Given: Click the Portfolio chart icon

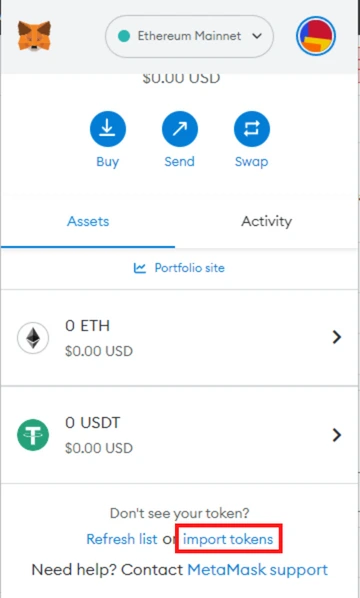Looking at the screenshot, I should (140, 268).
